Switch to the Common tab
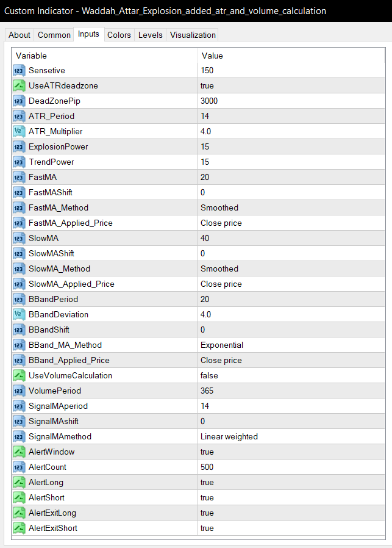 [x=54, y=35]
